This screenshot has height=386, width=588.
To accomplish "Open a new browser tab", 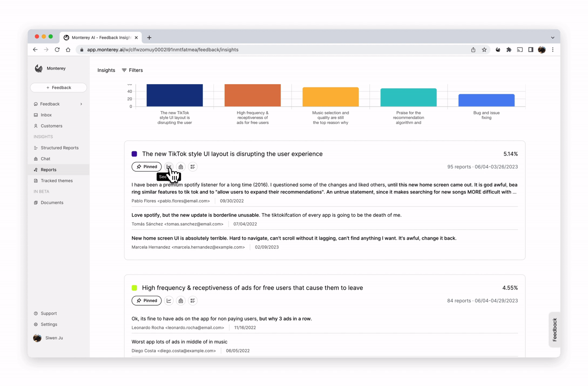I will [149, 38].
